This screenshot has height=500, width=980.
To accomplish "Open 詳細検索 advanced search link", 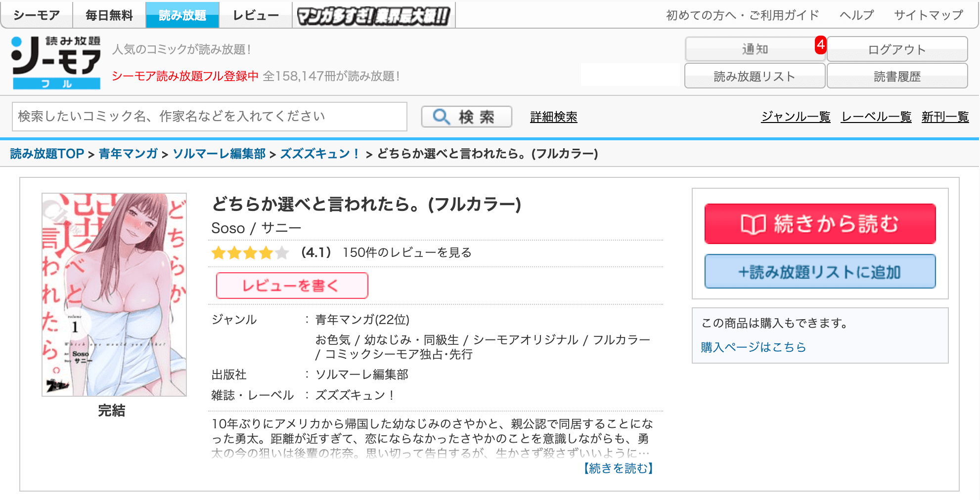I will (554, 117).
